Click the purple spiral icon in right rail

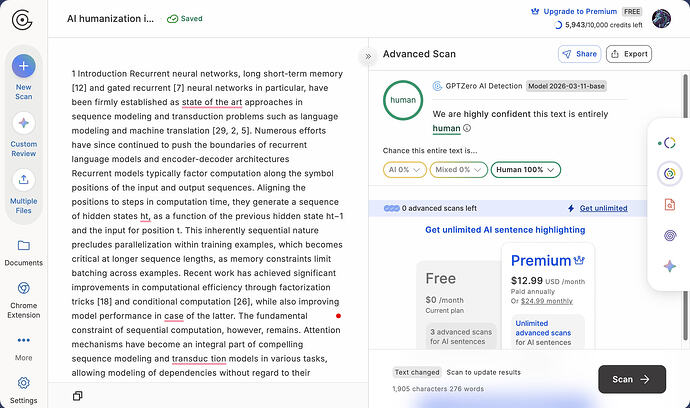(669, 235)
